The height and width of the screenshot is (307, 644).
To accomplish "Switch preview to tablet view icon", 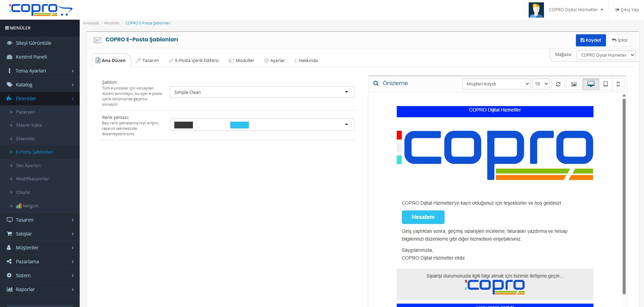I will point(605,84).
